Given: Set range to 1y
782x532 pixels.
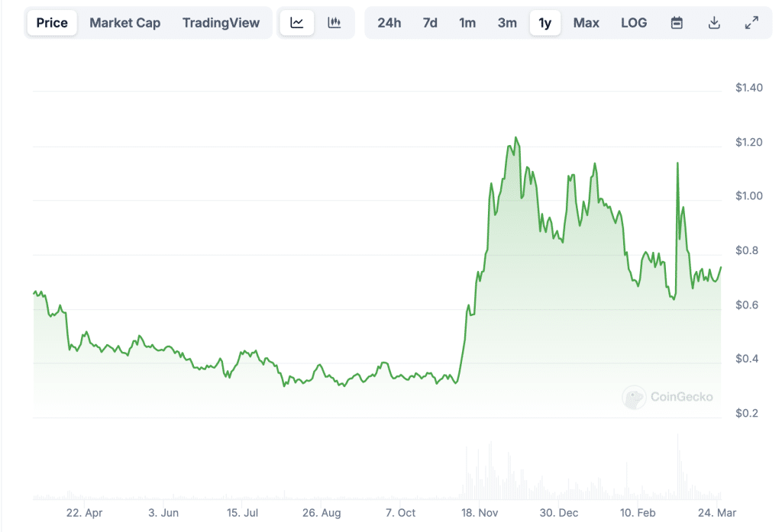Looking at the screenshot, I should (545, 23).
